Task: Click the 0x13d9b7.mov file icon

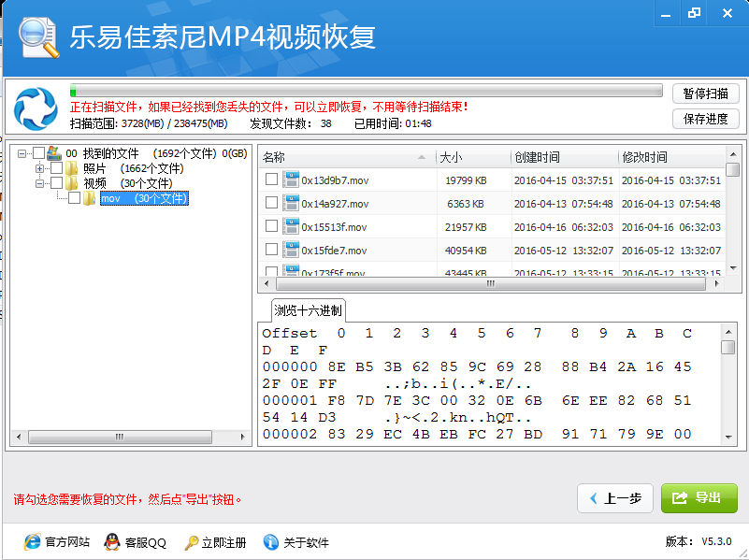Action: click(290, 179)
